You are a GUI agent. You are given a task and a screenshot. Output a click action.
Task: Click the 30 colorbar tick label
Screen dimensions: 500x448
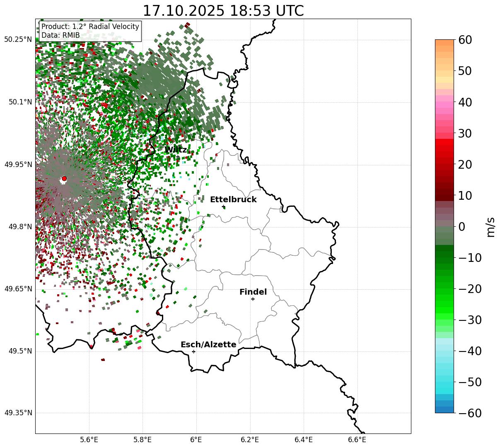pyautogui.click(x=465, y=133)
